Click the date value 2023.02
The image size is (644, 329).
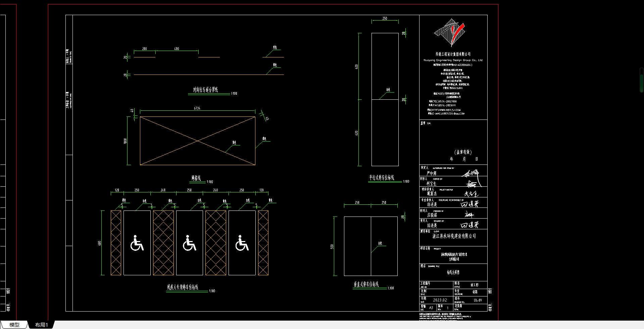click(440, 300)
